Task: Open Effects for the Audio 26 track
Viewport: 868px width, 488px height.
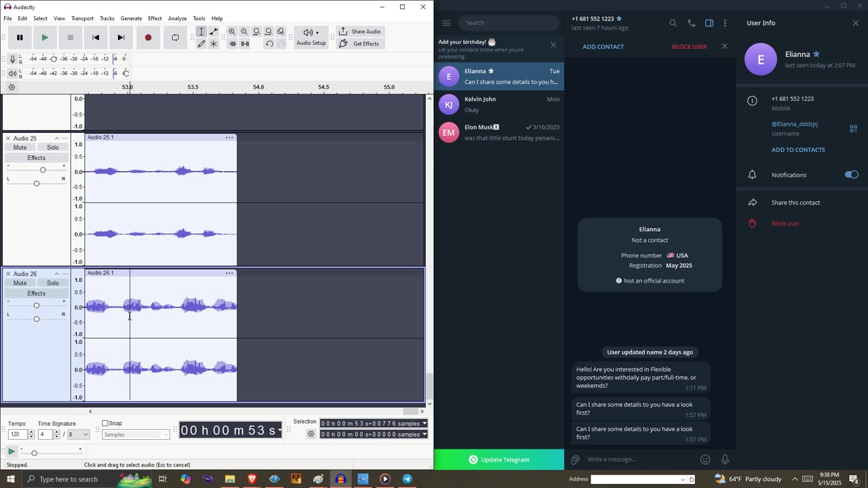Action: (37, 293)
